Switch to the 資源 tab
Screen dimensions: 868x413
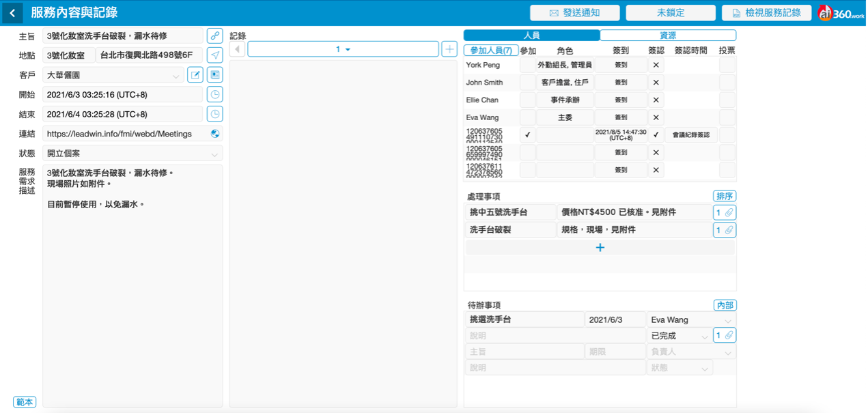pos(668,35)
